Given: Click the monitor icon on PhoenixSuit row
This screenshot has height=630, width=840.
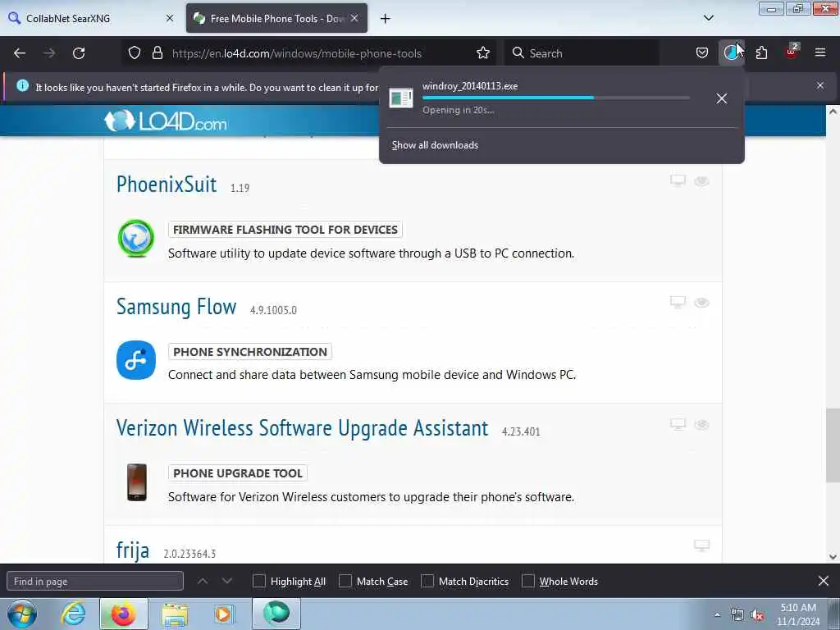Looking at the screenshot, I should pyautogui.click(x=678, y=180).
